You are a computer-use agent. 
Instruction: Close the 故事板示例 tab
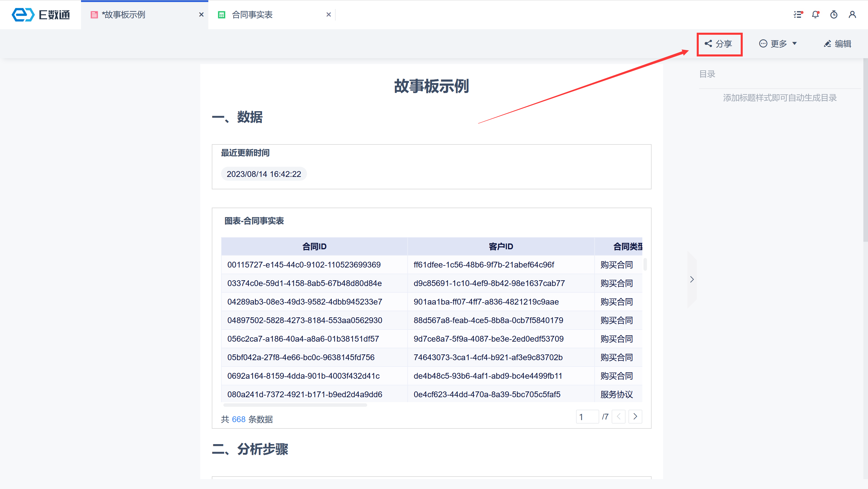(x=201, y=15)
